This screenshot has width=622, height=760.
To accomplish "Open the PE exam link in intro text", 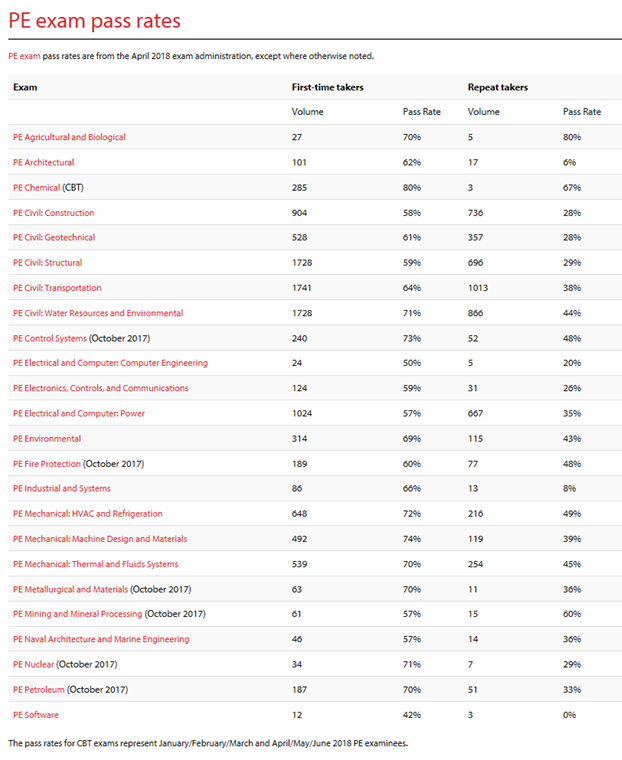I will pos(23,56).
